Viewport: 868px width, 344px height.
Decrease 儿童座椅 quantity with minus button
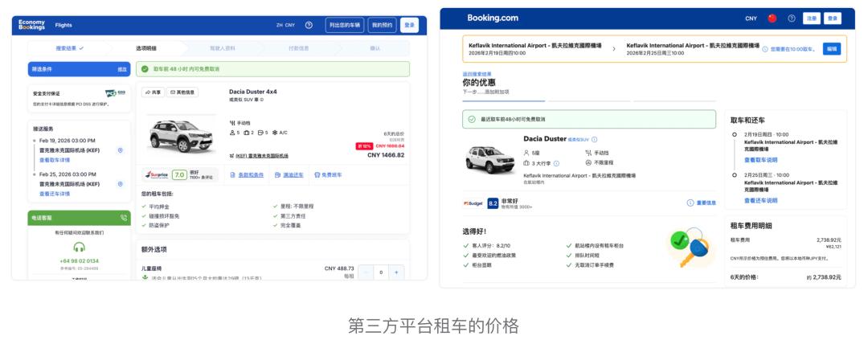366,272
